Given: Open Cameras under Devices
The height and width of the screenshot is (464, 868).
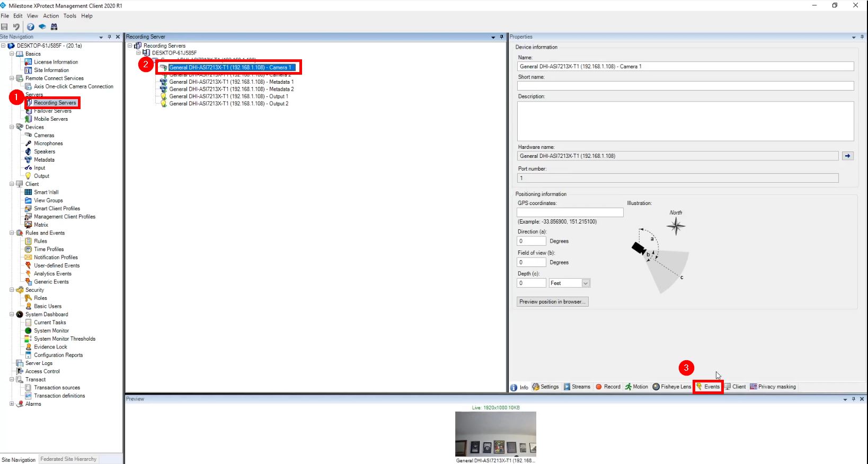Looking at the screenshot, I should [44, 136].
